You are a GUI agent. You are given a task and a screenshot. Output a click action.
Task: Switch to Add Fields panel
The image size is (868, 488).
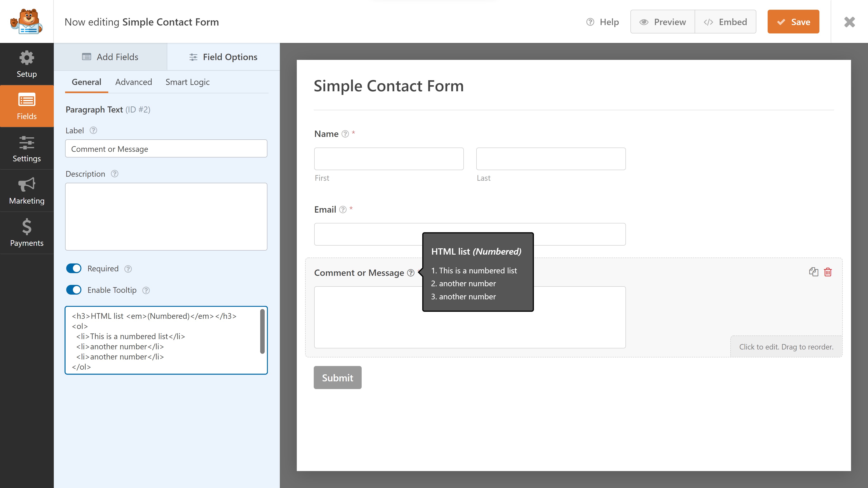point(110,57)
